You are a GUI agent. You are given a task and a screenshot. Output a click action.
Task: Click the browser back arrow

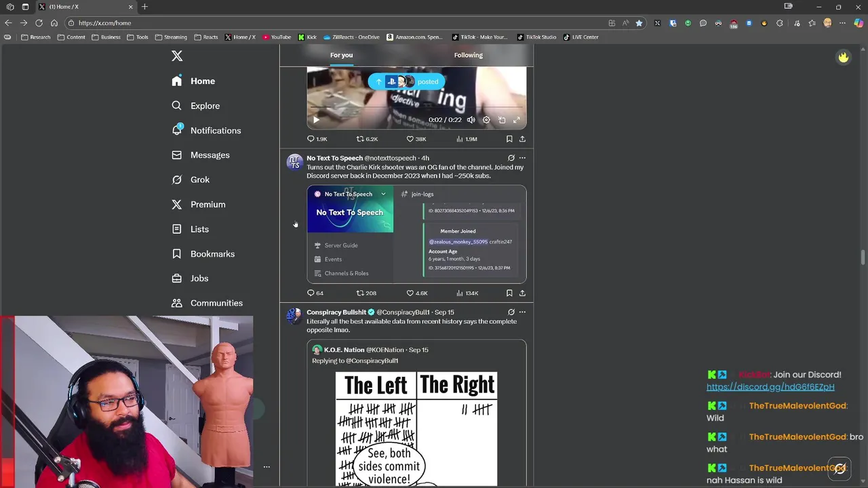[8, 23]
